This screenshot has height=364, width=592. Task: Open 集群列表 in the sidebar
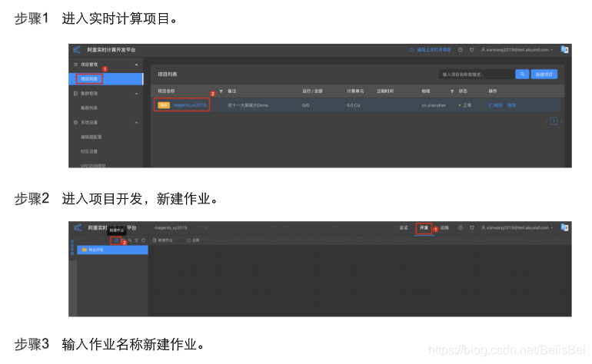[x=89, y=108]
